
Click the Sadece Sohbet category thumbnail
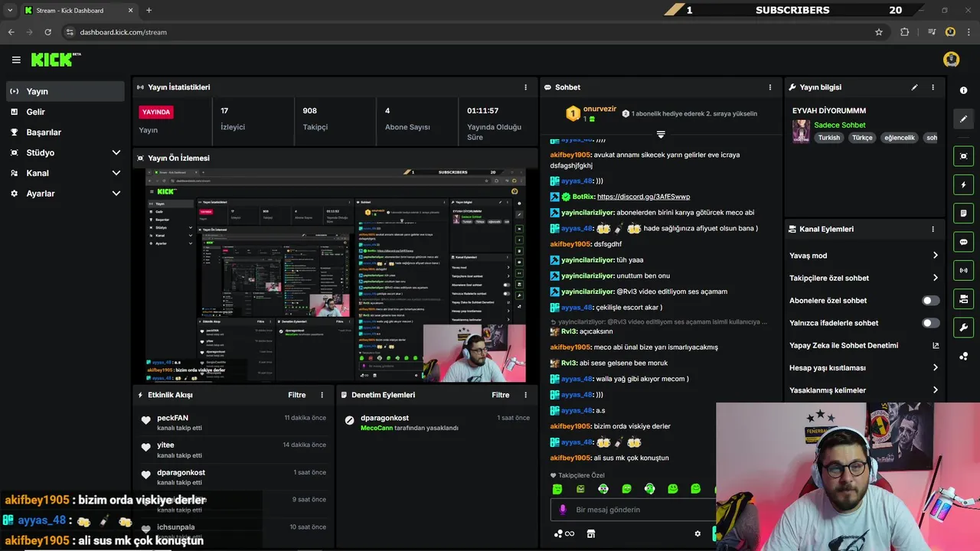(801, 131)
